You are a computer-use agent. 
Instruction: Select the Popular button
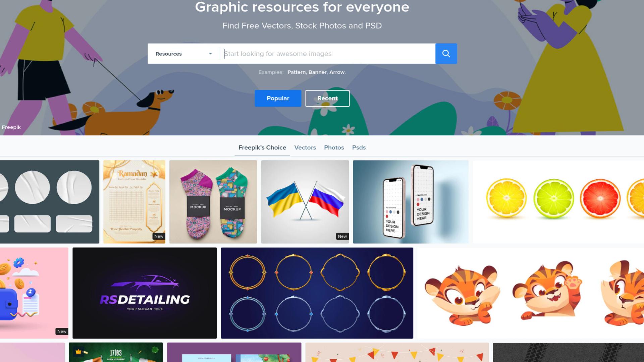coord(278,98)
